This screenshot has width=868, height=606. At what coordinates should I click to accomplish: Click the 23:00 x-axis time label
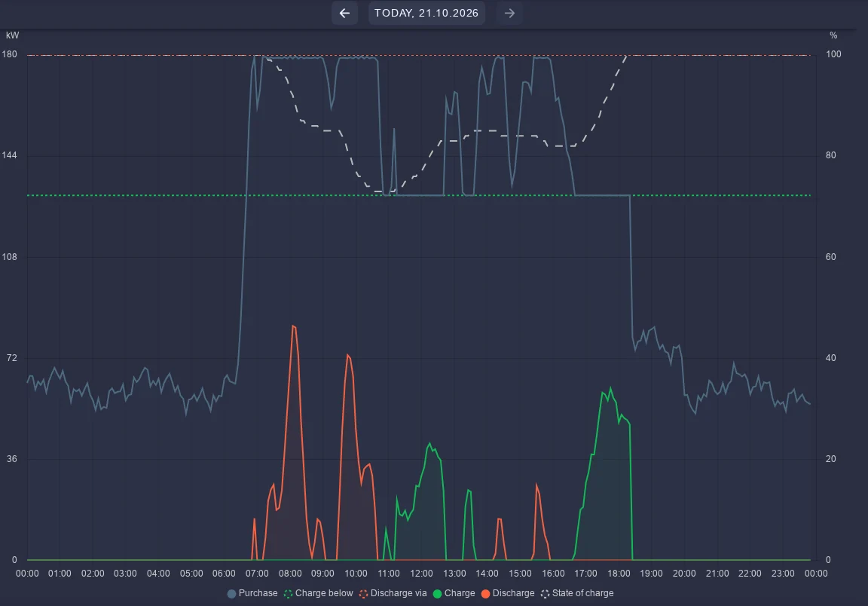(783, 574)
